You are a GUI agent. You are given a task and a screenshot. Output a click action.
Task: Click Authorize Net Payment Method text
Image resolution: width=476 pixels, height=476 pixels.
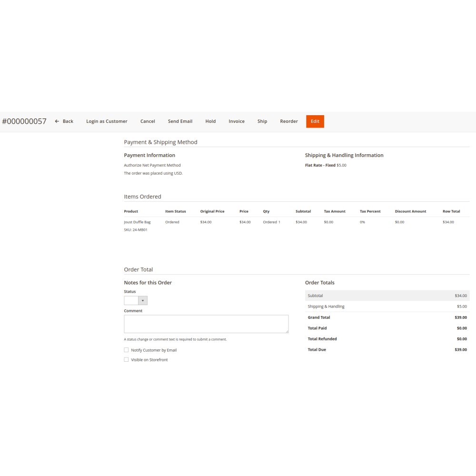pyautogui.click(x=152, y=165)
